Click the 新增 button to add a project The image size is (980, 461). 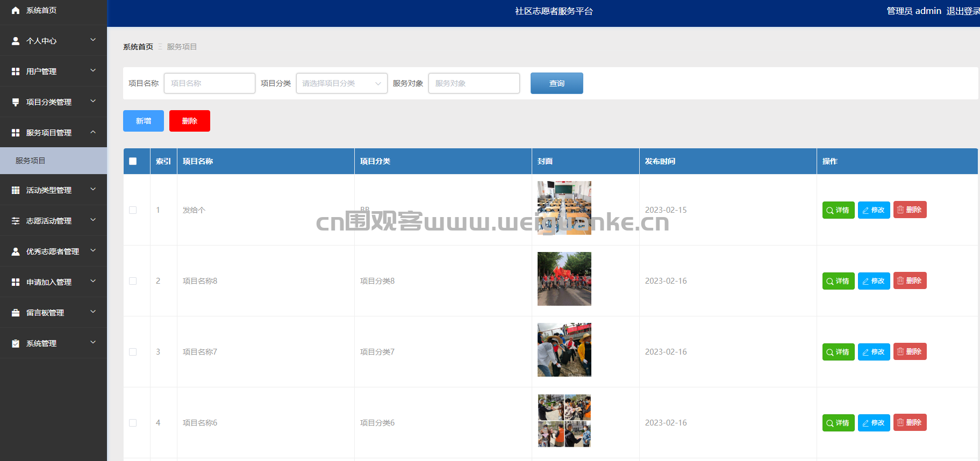[144, 121]
